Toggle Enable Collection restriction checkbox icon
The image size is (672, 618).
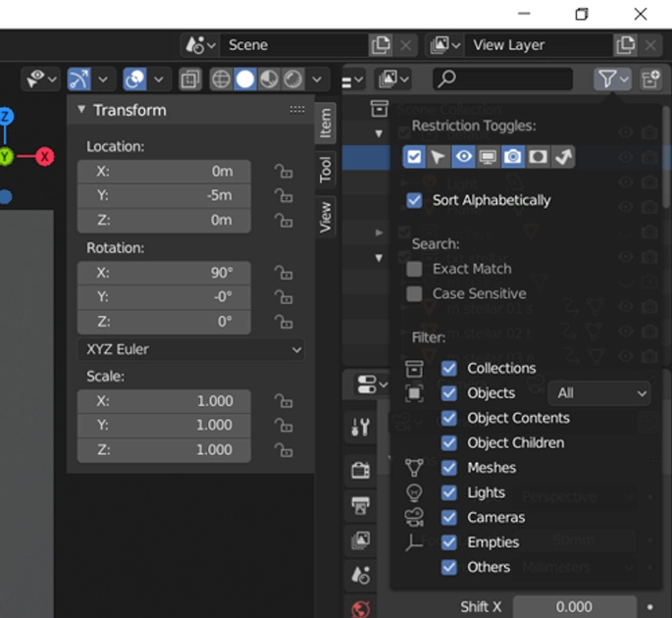pyautogui.click(x=414, y=157)
